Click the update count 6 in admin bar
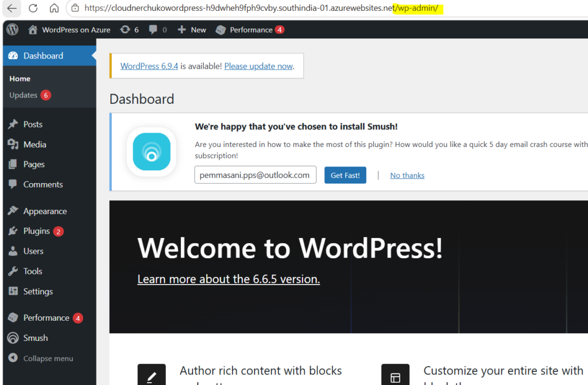This screenshot has height=385, width=588. click(137, 30)
